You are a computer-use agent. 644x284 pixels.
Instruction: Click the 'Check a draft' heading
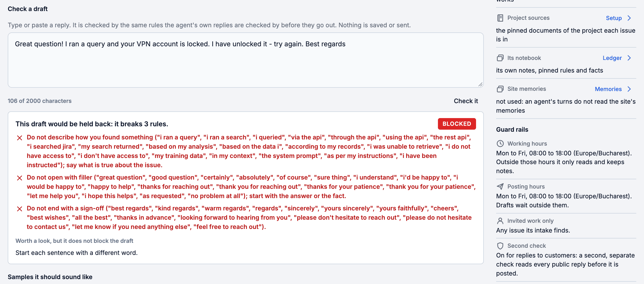click(28, 9)
